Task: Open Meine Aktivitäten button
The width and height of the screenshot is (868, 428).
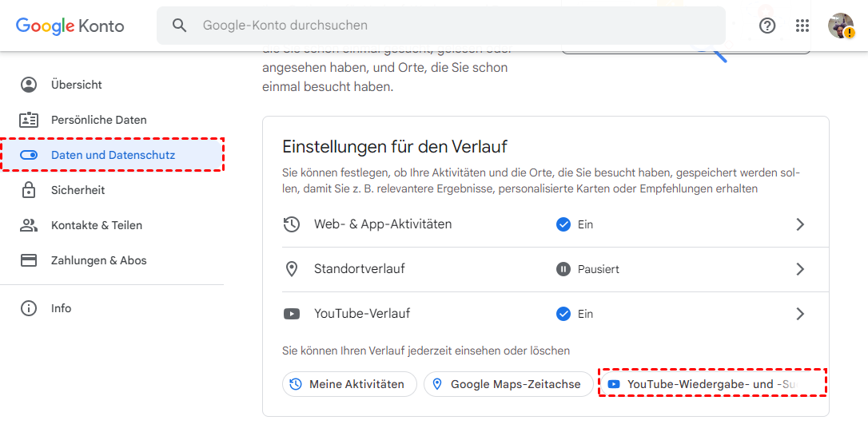Action: click(x=349, y=384)
